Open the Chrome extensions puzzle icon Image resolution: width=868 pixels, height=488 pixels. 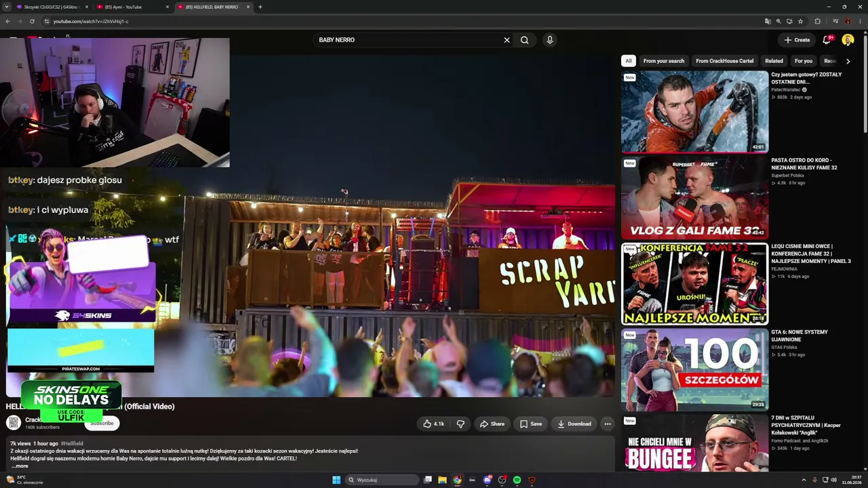[817, 21]
